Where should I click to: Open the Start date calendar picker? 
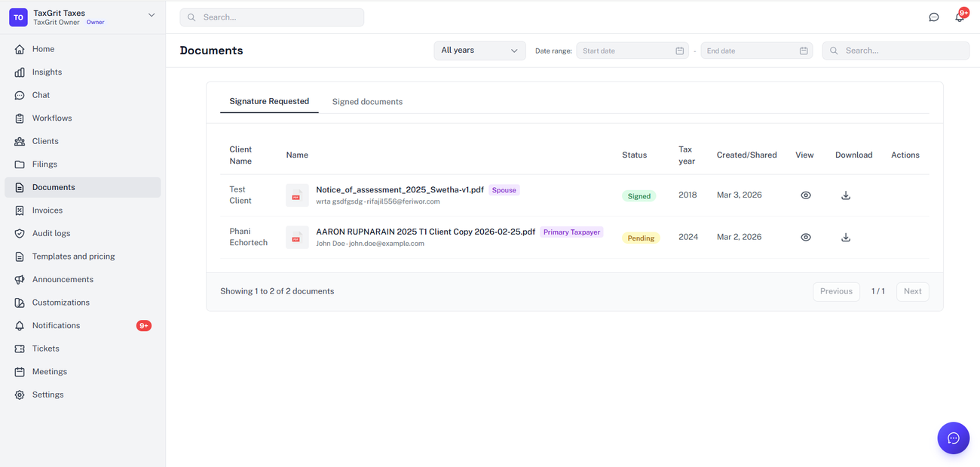[679, 51]
